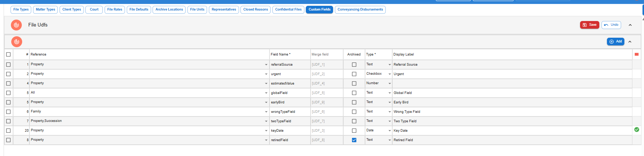Open the Confidential Files tab
Screen dimensions: 644x156
pyautogui.click(x=288, y=9)
